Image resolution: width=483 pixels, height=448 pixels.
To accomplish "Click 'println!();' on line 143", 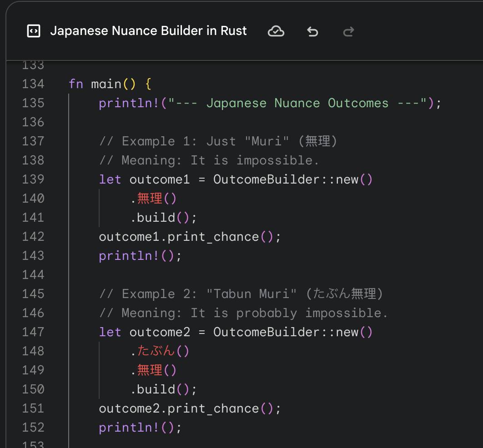I will pos(140,256).
